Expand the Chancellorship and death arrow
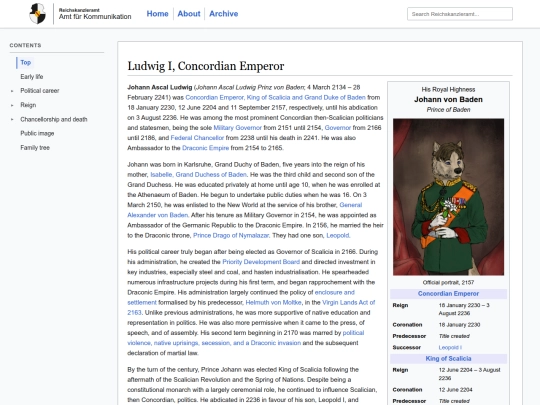The width and height of the screenshot is (540, 405). tap(12, 120)
